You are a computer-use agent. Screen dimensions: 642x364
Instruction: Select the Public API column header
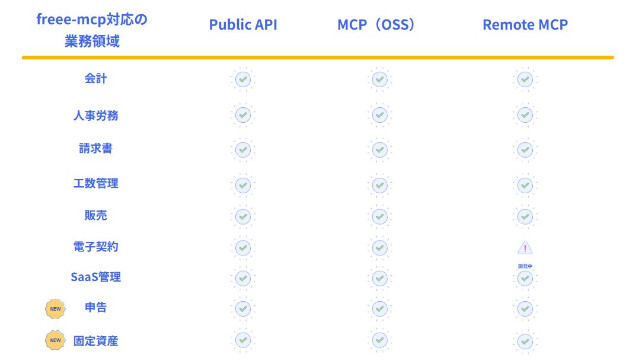(x=243, y=24)
